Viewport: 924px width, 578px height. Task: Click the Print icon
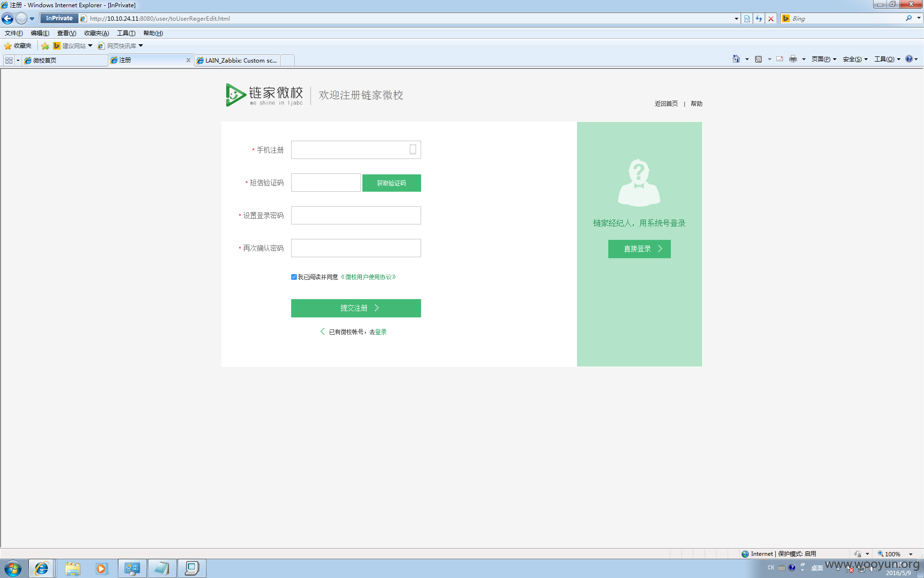coord(793,59)
